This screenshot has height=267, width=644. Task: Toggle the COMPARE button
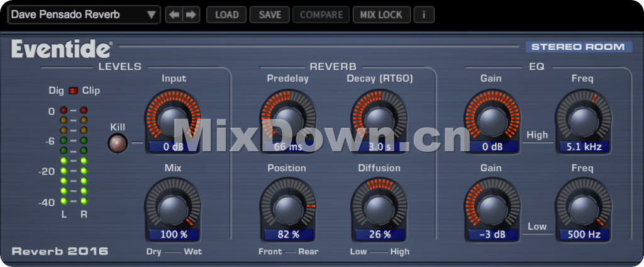321,14
